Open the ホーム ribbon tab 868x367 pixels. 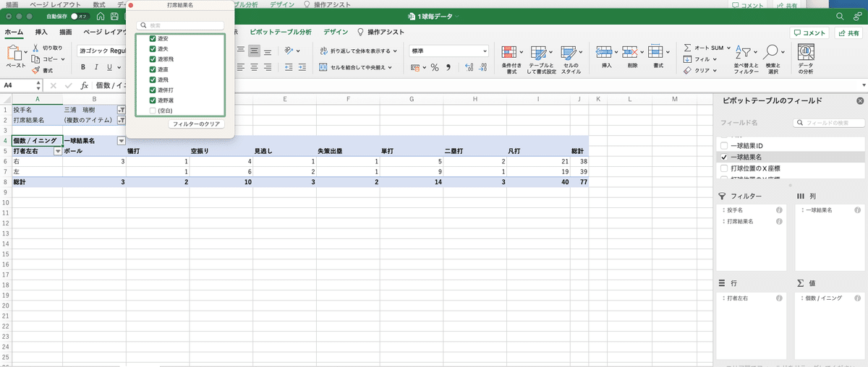[13, 32]
